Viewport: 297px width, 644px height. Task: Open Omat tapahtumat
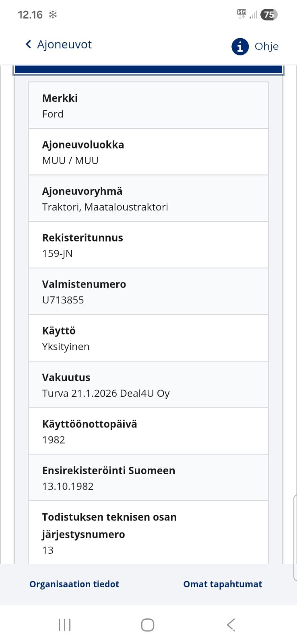(223, 584)
